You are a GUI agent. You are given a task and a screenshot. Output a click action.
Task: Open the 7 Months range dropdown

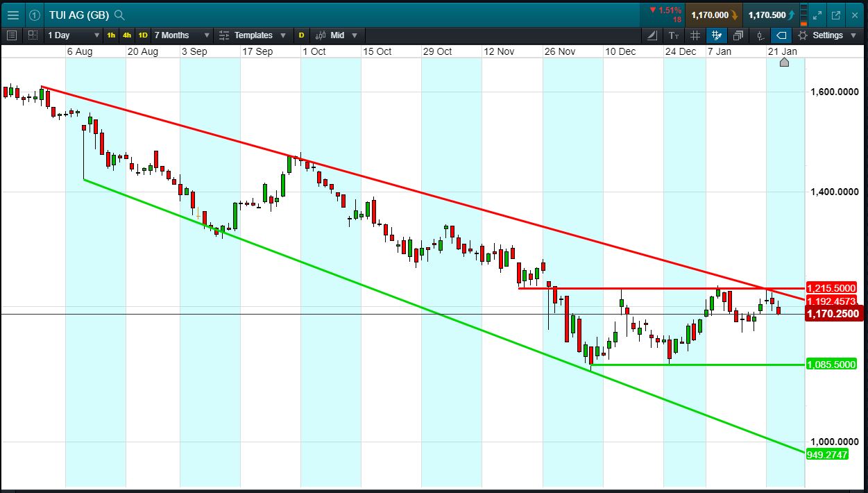pos(182,35)
